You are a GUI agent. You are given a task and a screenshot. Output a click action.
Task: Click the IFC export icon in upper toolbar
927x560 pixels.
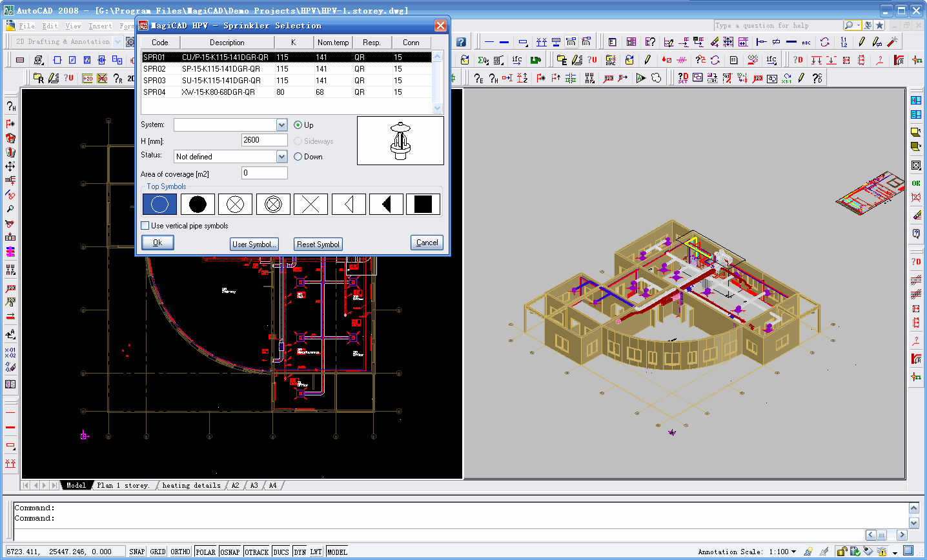[517, 60]
